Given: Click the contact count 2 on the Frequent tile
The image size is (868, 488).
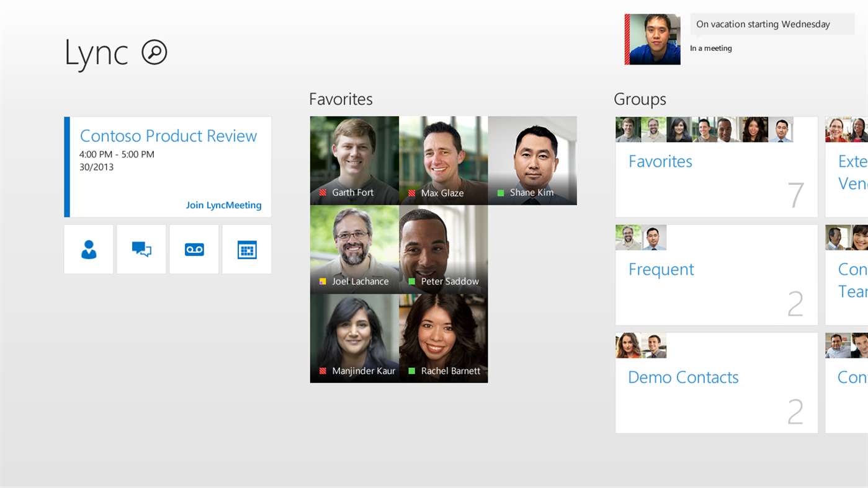Looking at the screenshot, I should coord(795,303).
